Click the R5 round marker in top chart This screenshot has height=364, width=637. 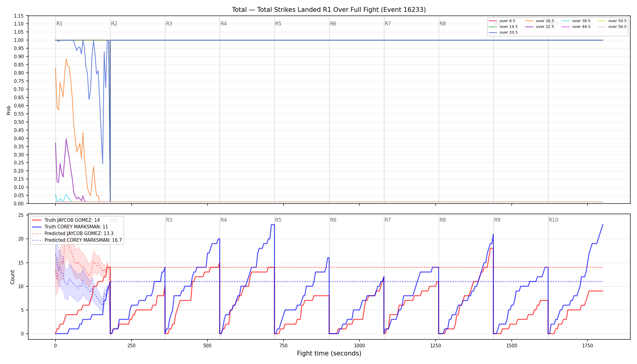(278, 24)
